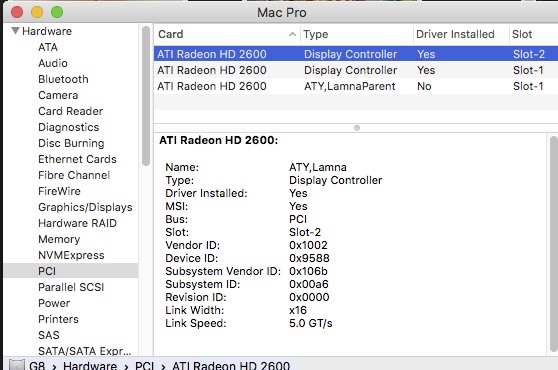This screenshot has height=370, width=558.
Task: Click the sidebar vertical scrollbar
Action: (x=146, y=96)
